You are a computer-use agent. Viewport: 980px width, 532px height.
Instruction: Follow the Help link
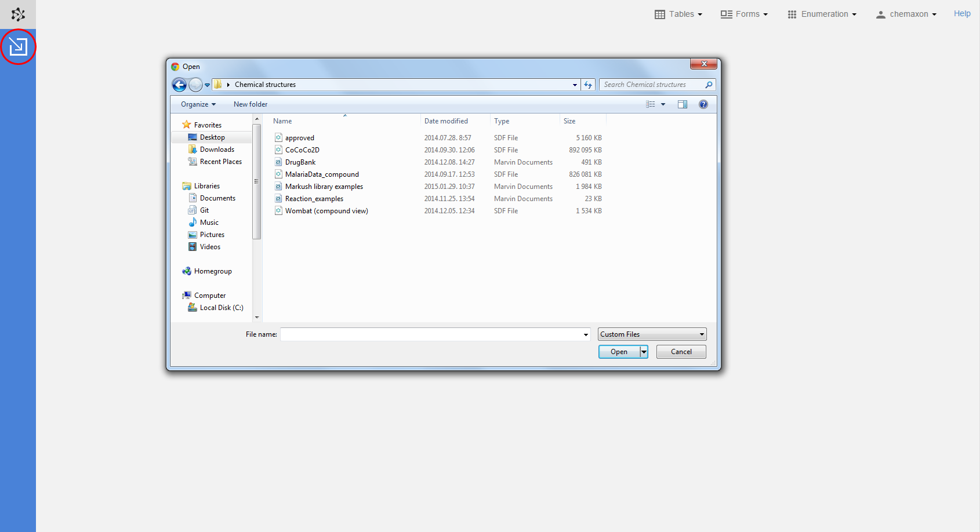coord(961,13)
